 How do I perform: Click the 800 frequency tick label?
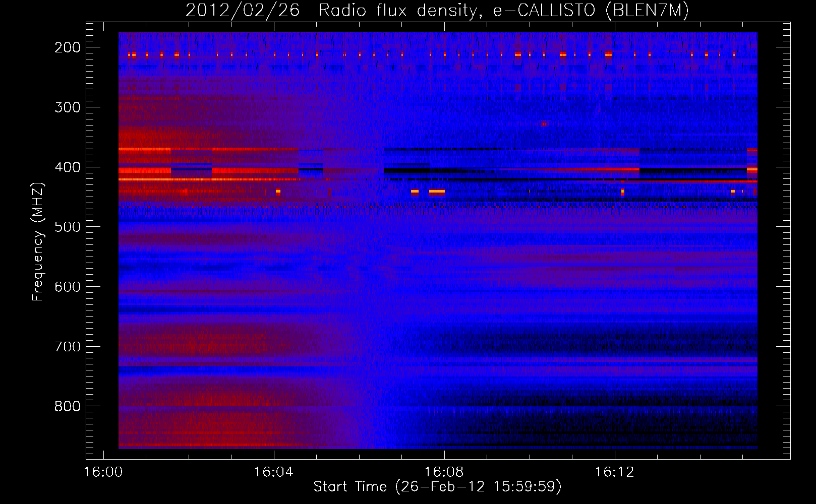pyautogui.click(x=67, y=406)
